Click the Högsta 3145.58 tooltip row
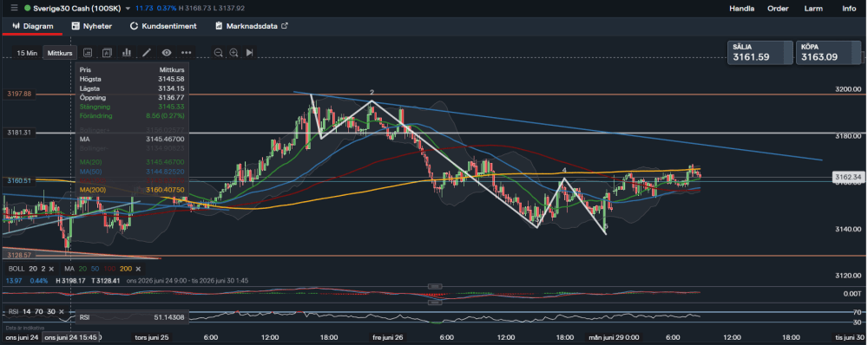Image resolution: width=868 pixels, height=345 pixels. pos(132,79)
